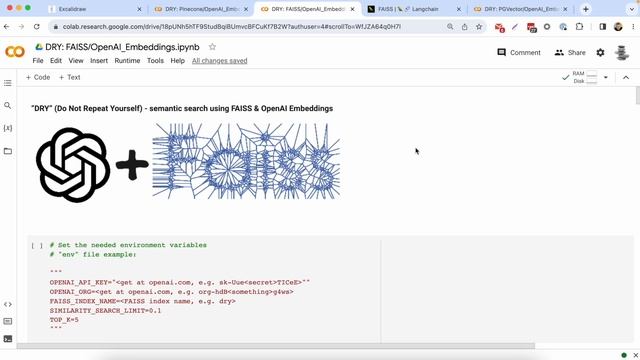Click the OpenAI plus FAISS banner image
This screenshot has width=640, height=360.
pos(188,163)
